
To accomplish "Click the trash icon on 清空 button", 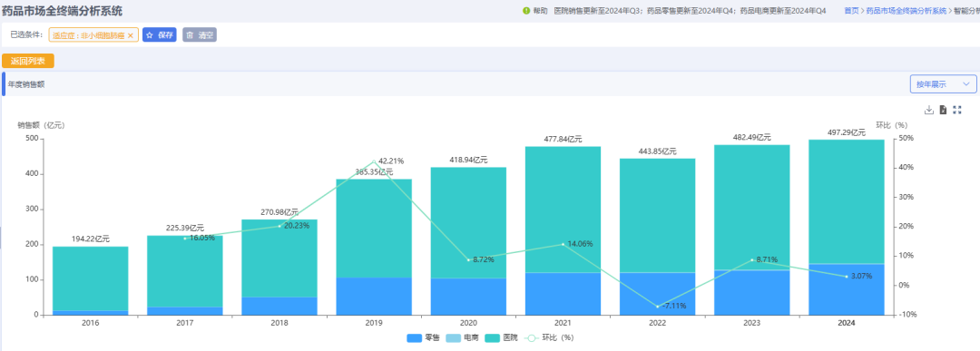I will (190, 35).
